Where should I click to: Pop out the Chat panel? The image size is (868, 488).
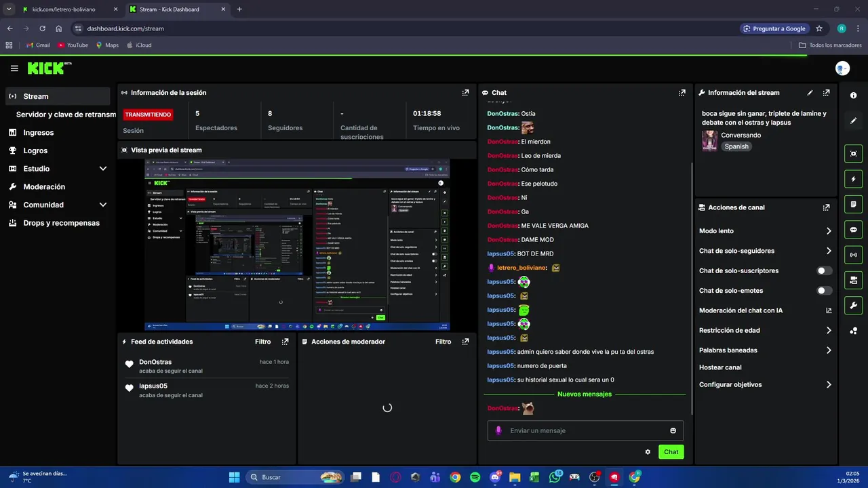682,93
